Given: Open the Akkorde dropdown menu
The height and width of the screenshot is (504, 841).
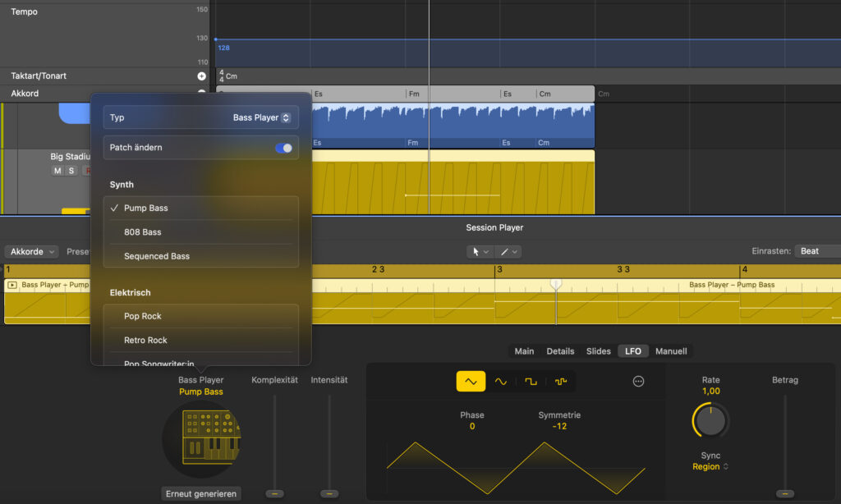Looking at the screenshot, I should pos(31,251).
